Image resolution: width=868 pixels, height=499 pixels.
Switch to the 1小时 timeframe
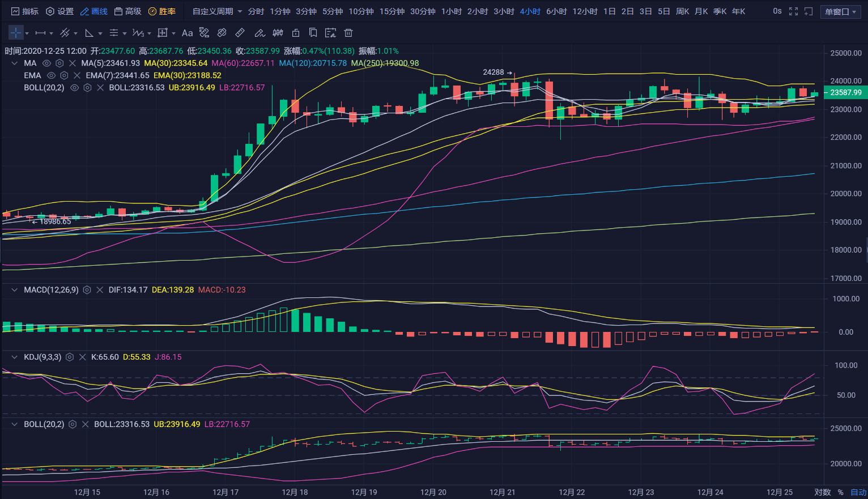pyautogui.click(x=451, y=11)
